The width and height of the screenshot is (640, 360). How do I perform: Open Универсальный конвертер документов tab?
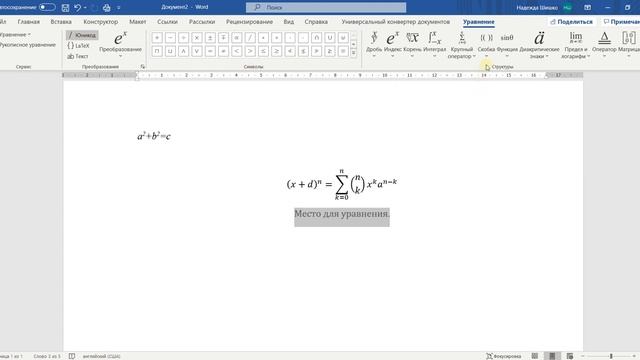[396, 22]
